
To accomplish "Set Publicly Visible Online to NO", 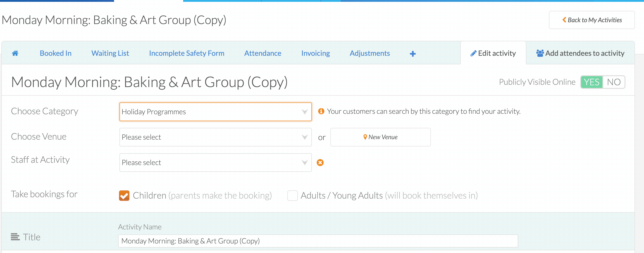I will click(613, 82).
